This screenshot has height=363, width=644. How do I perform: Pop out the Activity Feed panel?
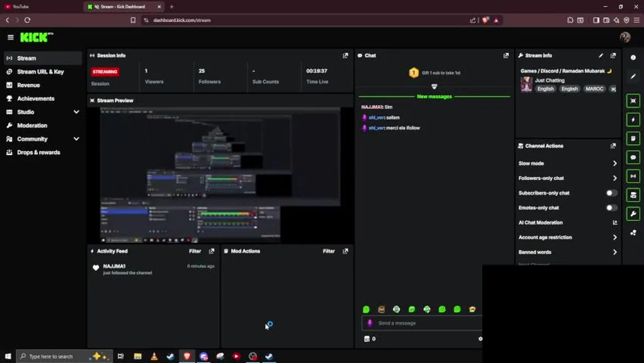(212, 251)
